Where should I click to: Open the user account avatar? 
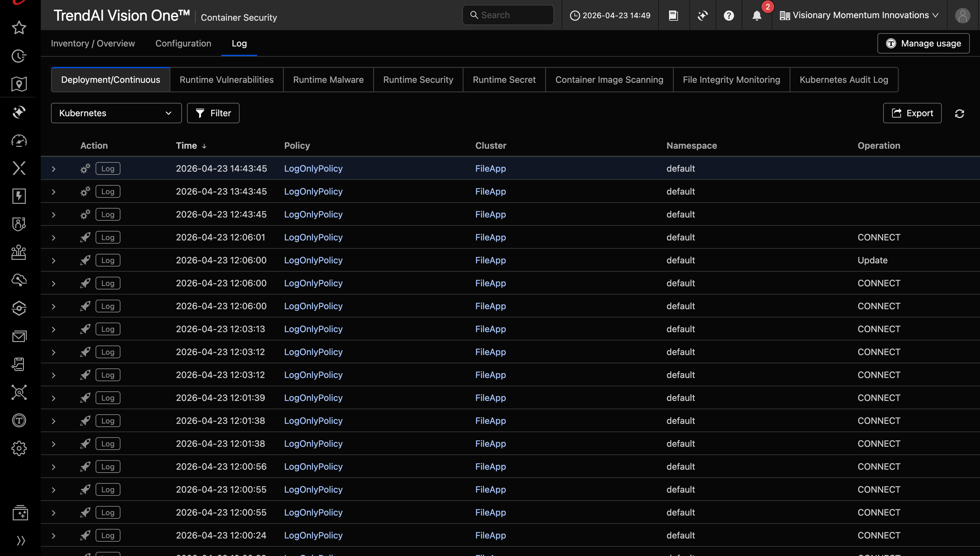(x=962, y=15)
